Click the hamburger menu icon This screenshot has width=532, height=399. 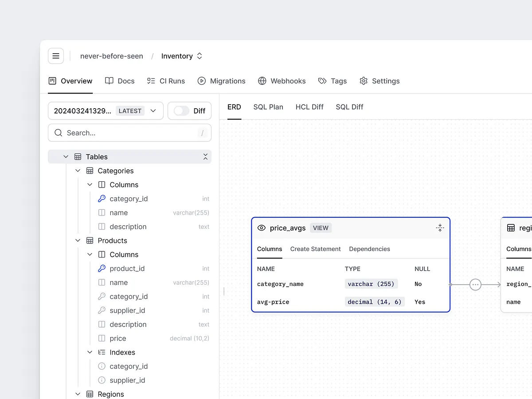pyautogui.click(x=56, y=56)
